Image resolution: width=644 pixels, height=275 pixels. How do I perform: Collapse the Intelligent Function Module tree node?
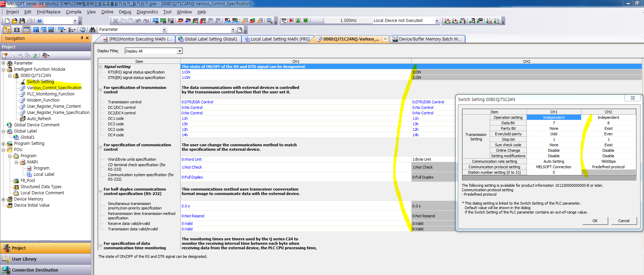(3, 69)
